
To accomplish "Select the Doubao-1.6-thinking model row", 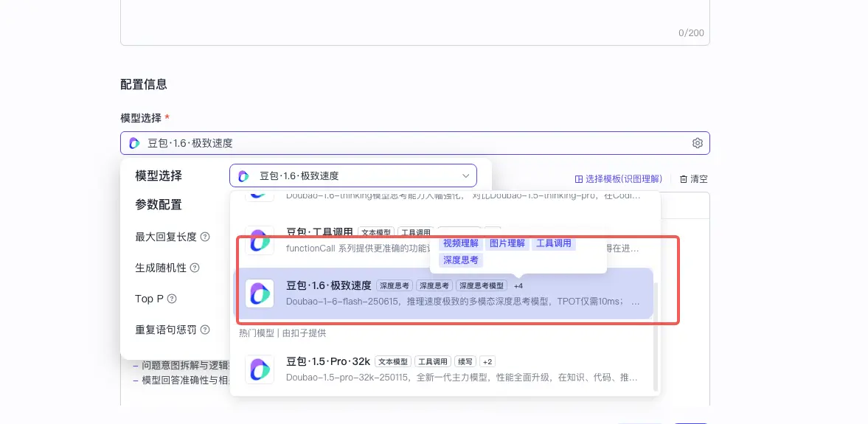I will pos(443,196).
